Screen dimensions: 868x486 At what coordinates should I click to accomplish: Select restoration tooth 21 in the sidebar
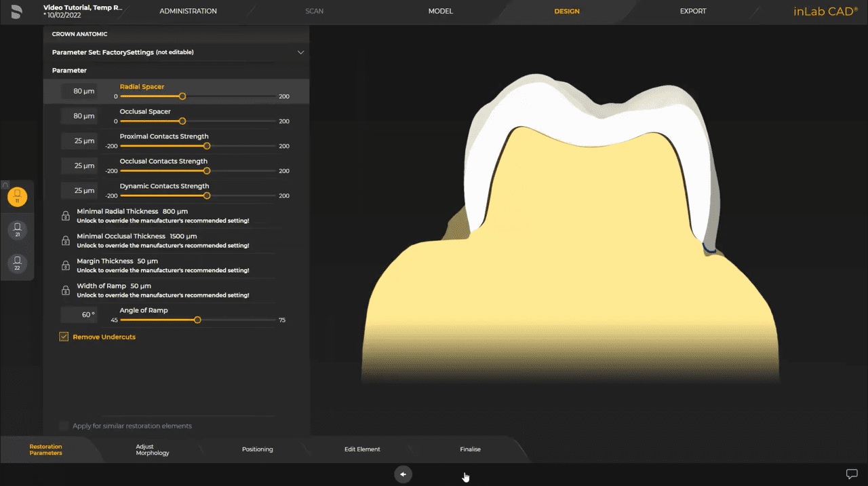[17, 229]
